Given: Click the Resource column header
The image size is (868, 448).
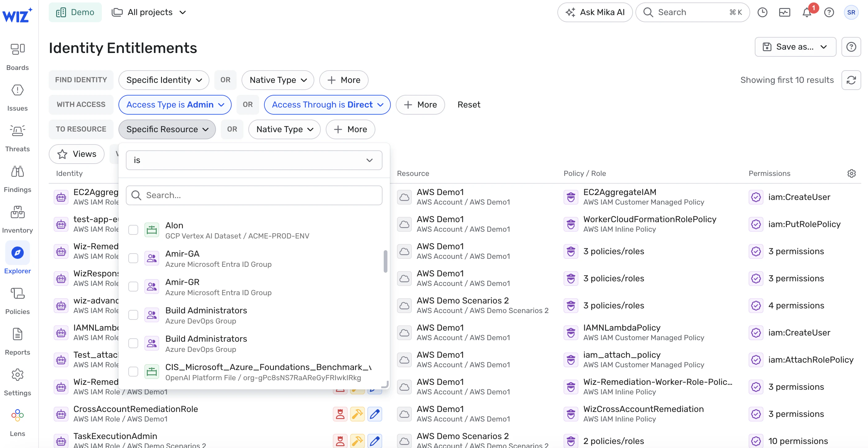Looking at the screenshot, I should (x=413, y=173).
